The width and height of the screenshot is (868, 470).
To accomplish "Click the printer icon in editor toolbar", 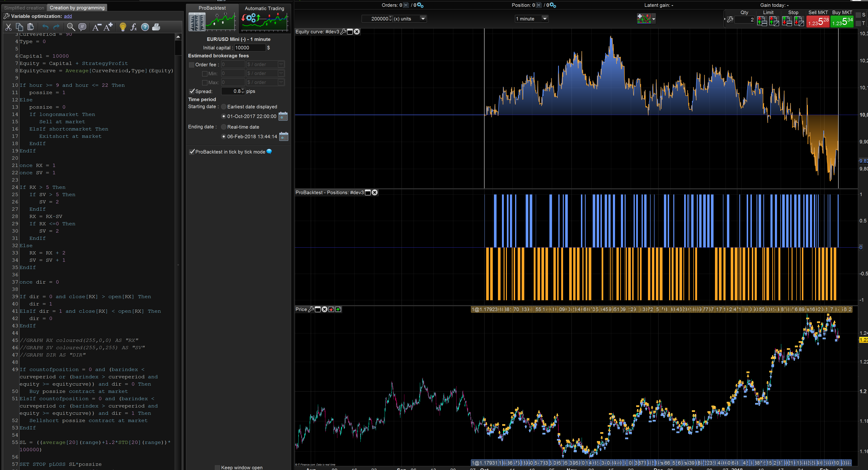I will (x=156, y=27).
